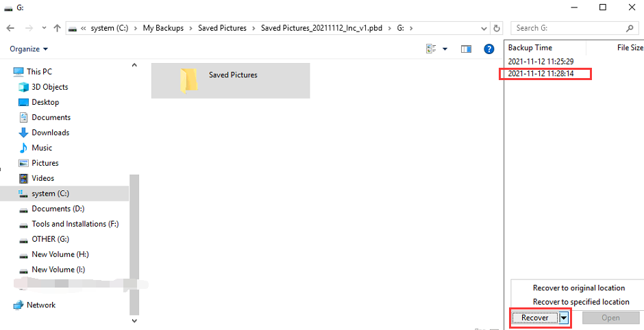Open Downloads in navigation pane

pyautogui.click(x=51, y=132)
